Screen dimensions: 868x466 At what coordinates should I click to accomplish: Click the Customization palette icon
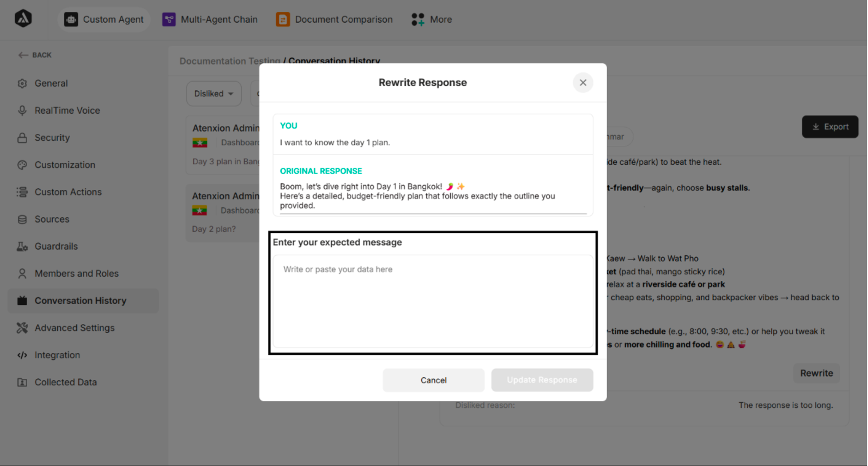click(x=22, y=165)
